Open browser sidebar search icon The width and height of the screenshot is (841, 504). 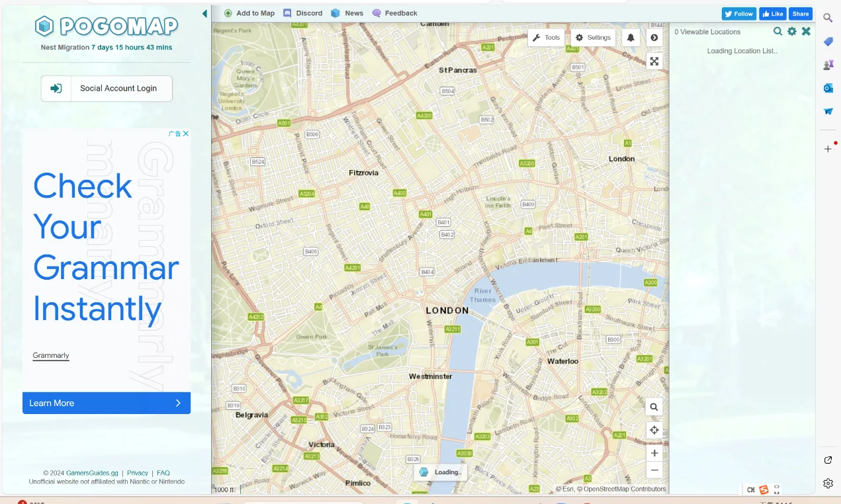(828, 18)
